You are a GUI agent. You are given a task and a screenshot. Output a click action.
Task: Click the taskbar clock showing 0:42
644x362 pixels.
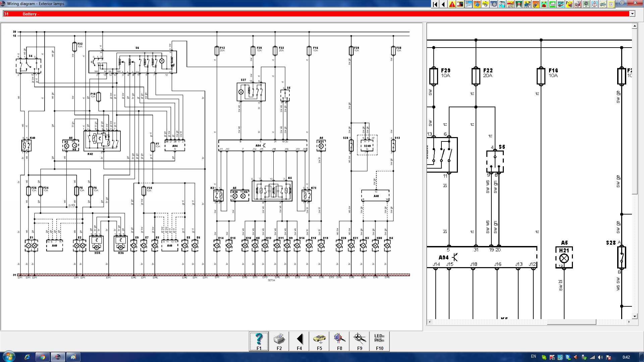626,357
